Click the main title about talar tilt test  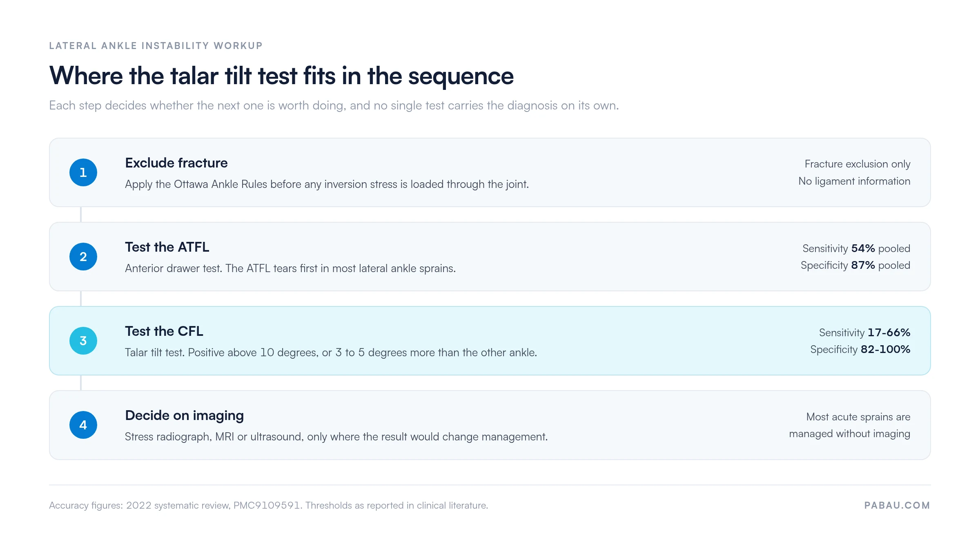click(x=281, y=76)
